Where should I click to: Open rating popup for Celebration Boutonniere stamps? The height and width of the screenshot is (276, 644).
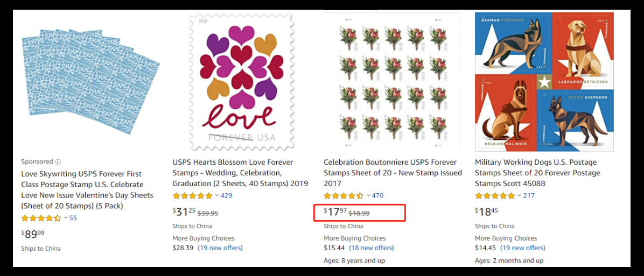coord(368,195)
